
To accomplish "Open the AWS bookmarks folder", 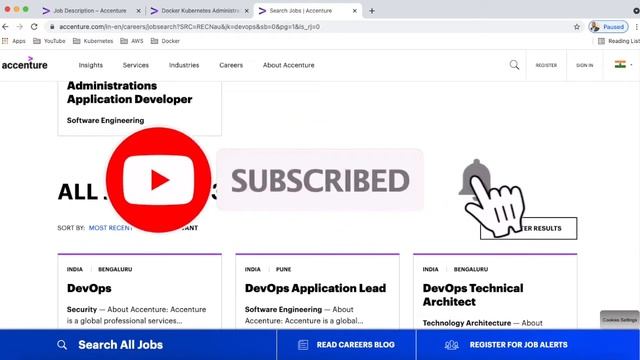I will [x=132, y=41].
